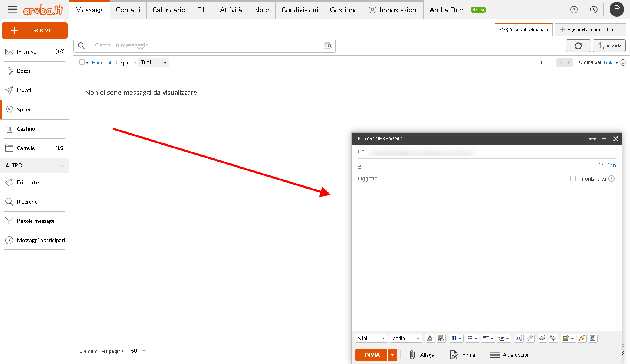Click the Data sort link
The height and width of the screenshot is (364, 630).
tap(609, 62)
